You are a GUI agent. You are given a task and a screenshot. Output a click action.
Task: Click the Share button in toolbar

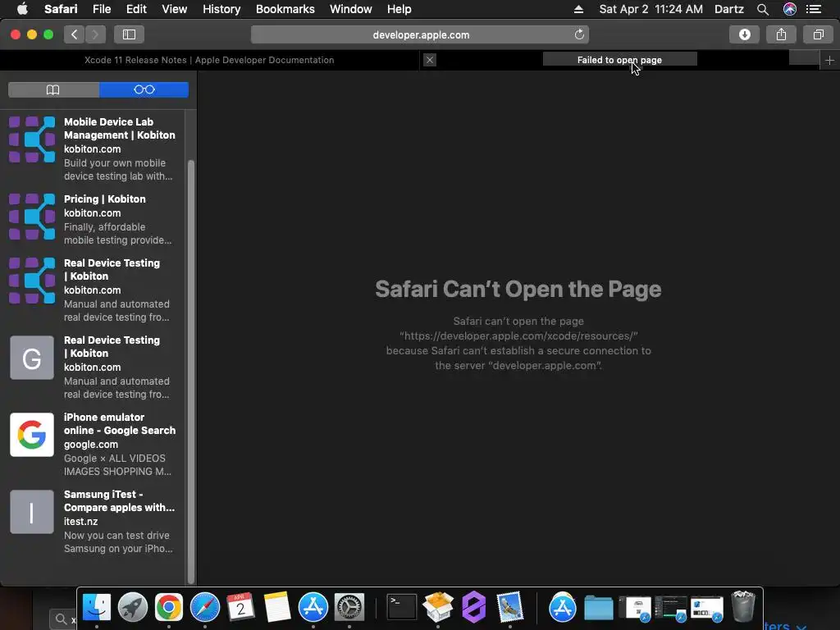coord(781,34)
